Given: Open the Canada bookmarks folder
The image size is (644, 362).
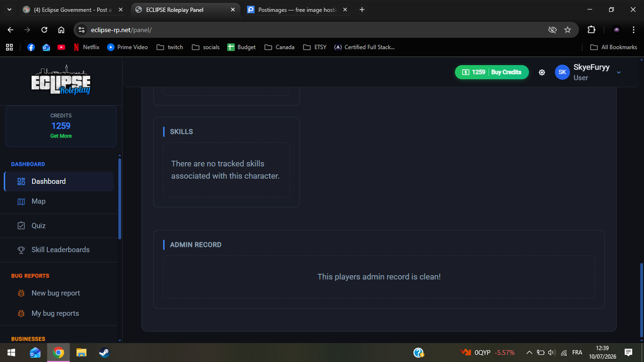Looking at the screenshot, I should pos(279,47).
